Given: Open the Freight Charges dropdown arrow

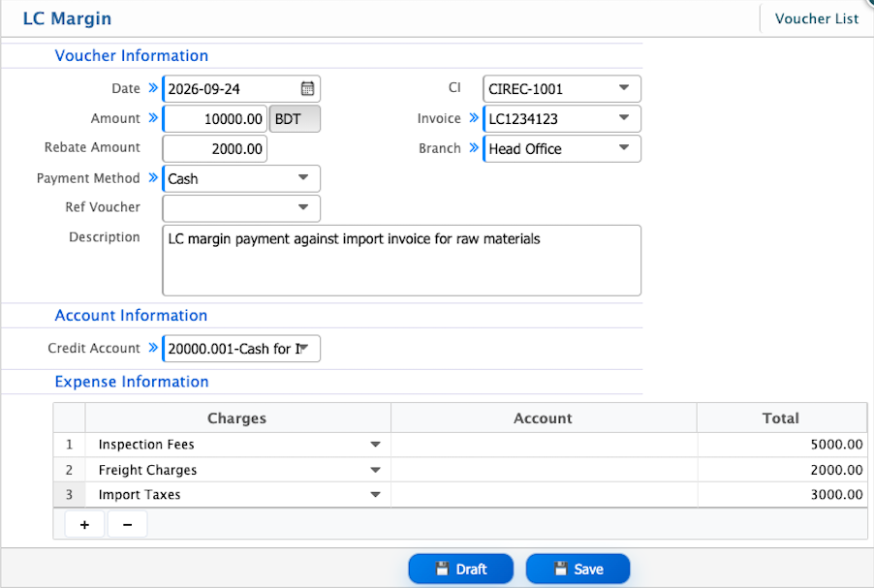Looking at the screenshot, I should [x=375, y=470].
